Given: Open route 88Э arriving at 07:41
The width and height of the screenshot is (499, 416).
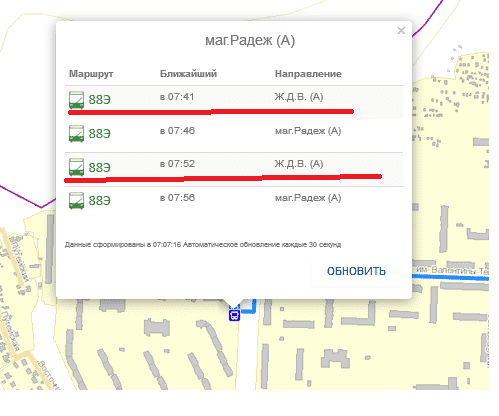Looking at the screenshot, I should (99, 100).
